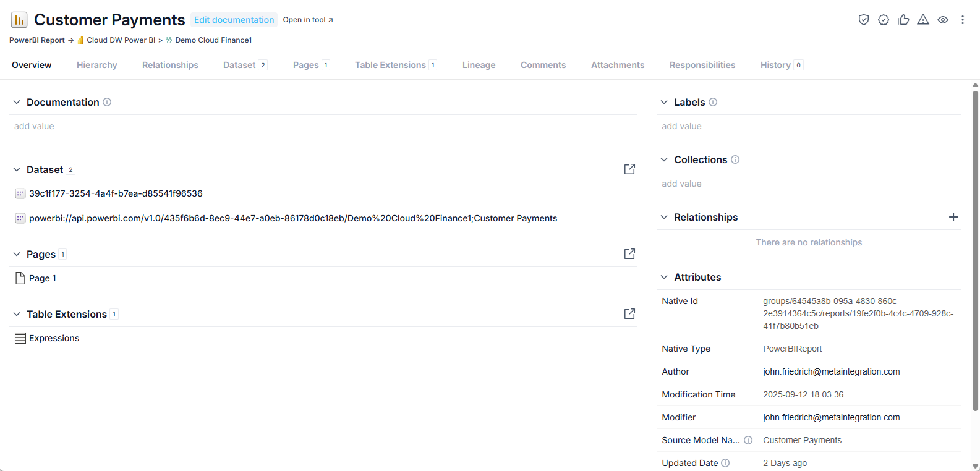Open the Attachments tab
This screenshot has height=471, width=980.
coord(618,65)
